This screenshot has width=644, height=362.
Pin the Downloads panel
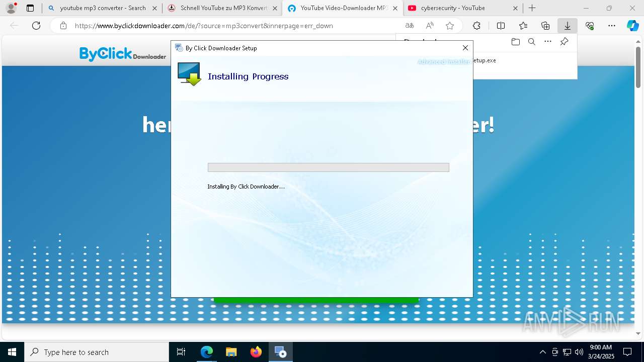565,42
